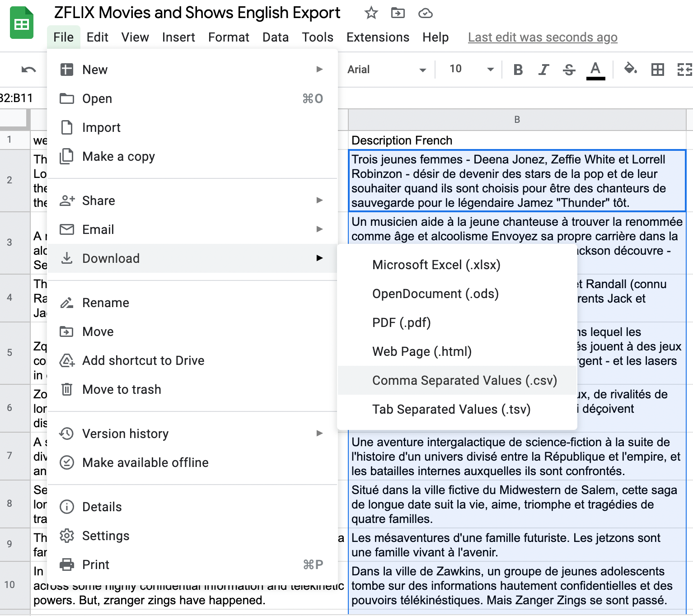The height and width of the screenshot is (616, 693).
Task: Download as OpenDocument (.ods)
Action: pos(457,294)
